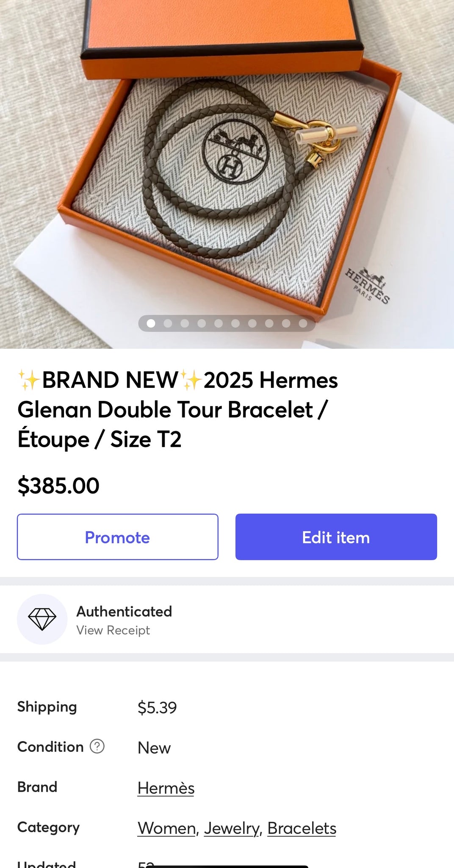The image size is (454, 868).
Task: Tap the Authenticated diamond icon
Action: (x=42, y=619)
